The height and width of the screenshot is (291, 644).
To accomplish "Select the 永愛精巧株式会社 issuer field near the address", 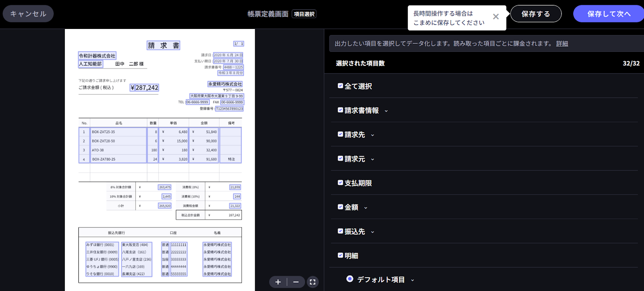I will 225,84.
